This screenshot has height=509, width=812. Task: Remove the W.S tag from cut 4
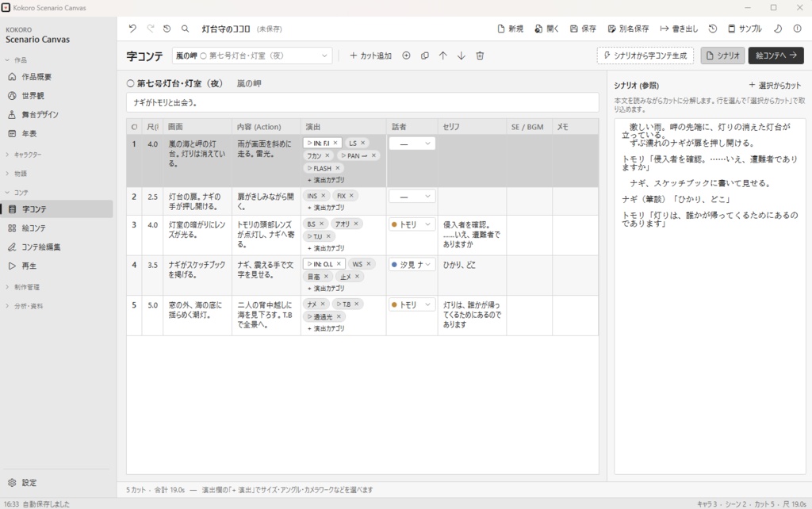click(369, 264)
